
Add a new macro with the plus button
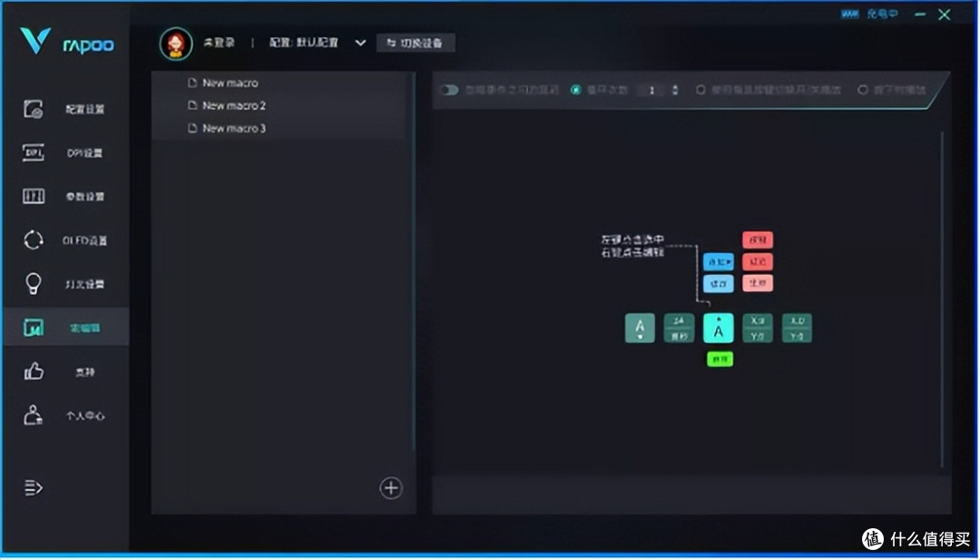(x=390, y=487)
